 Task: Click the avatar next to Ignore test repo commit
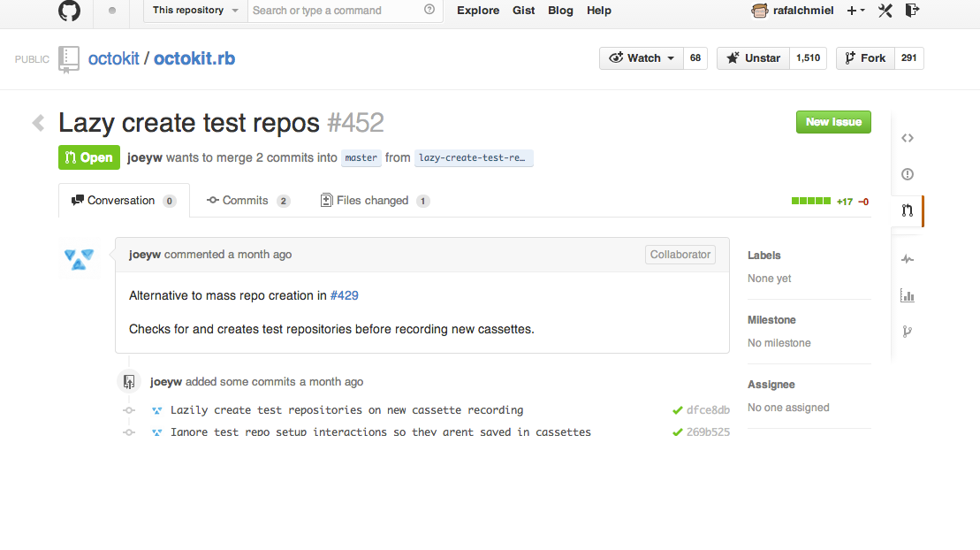coord(157,432)
